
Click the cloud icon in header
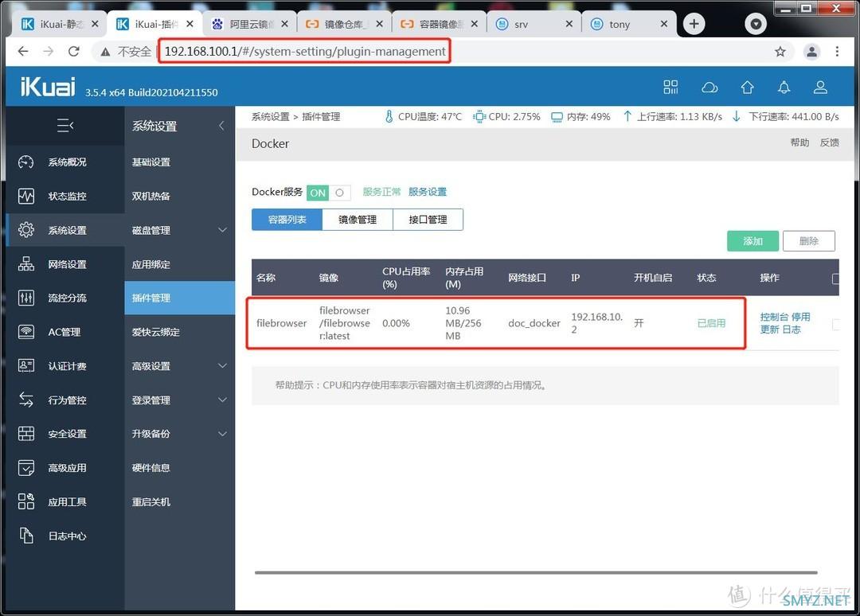tap(709, 88)
